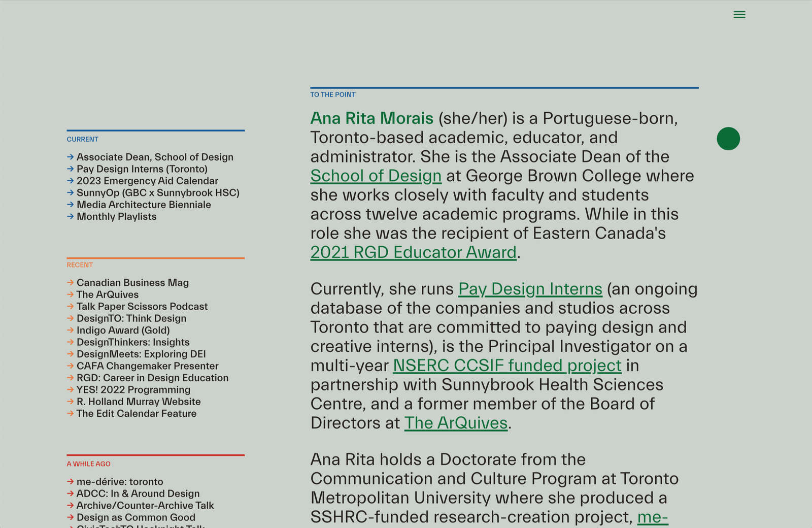Open 2023 Emergency Aid Calendar
Image resolution: width=812 pixels, height=528 pixels.
[x=147, y=181]
